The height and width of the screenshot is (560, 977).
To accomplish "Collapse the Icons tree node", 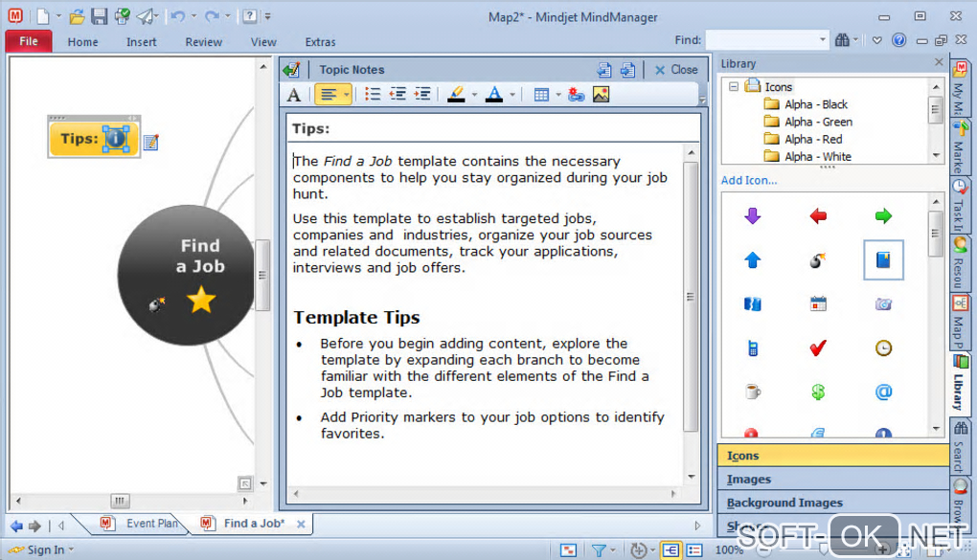I will [734, 86].
